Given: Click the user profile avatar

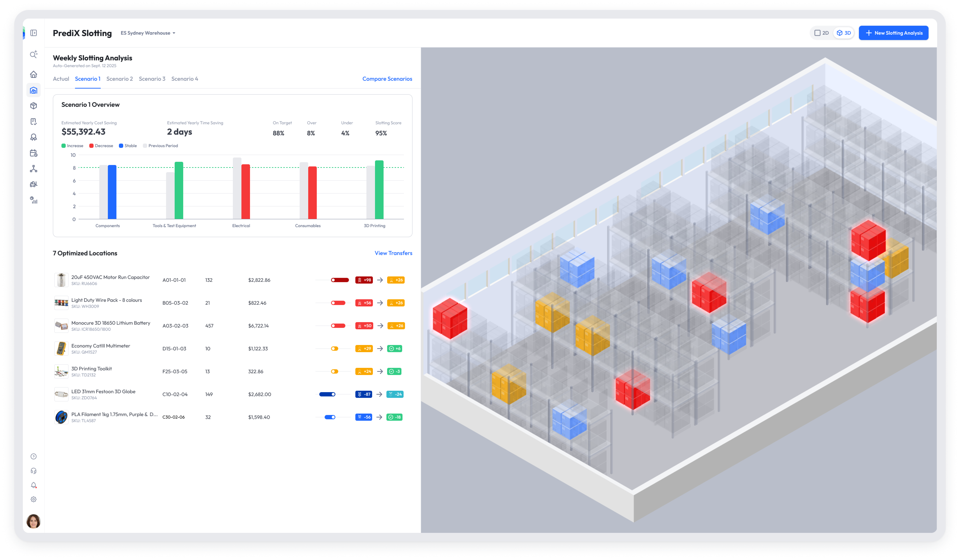Looking at the screenshot, I should pos(34,522).
